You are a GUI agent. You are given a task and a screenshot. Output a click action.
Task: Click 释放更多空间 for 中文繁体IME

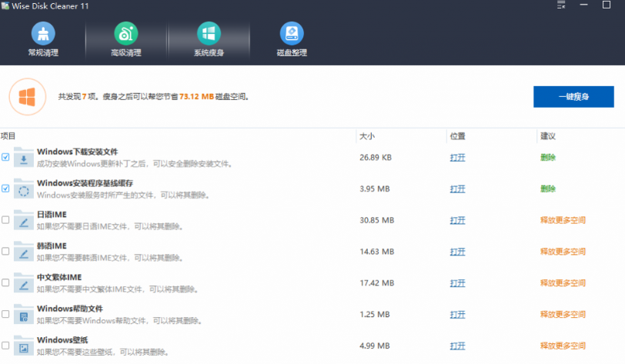coord(563,283)
